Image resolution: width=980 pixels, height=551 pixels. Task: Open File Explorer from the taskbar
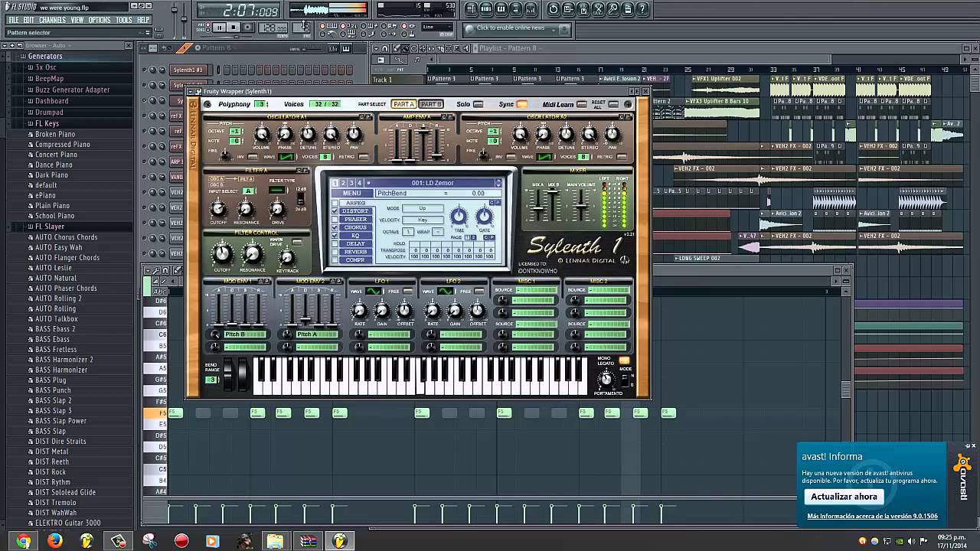275,541
